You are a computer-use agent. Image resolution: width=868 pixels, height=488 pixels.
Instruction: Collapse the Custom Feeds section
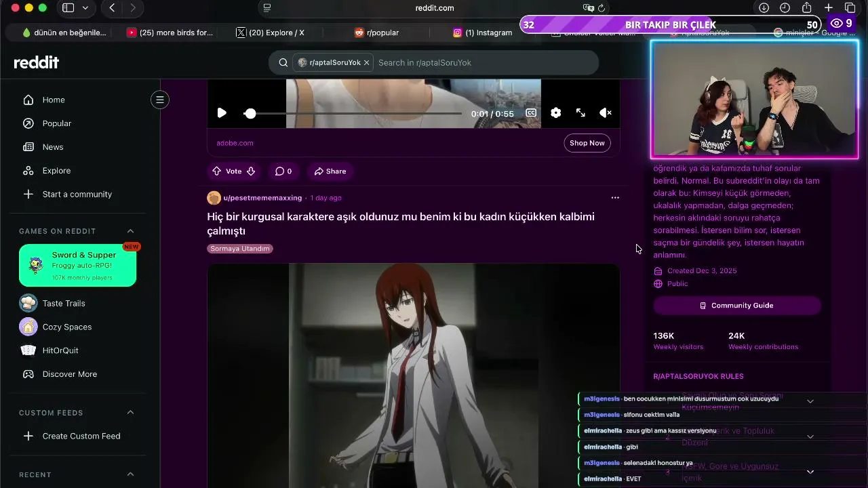[131, 413]
